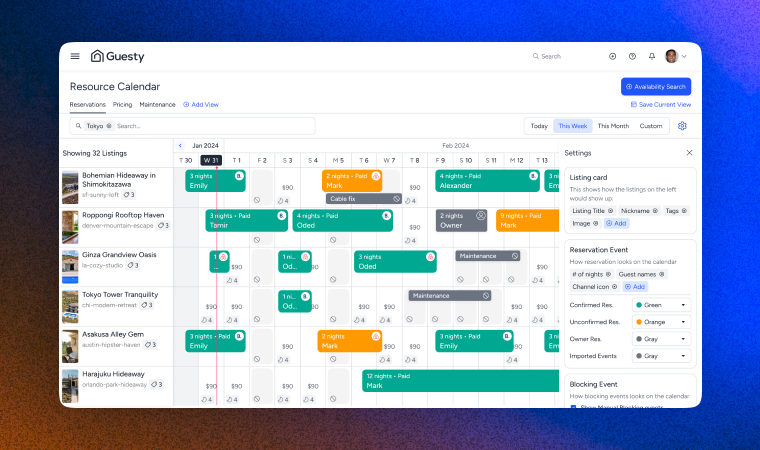Viewport: 760px width, 450px height.
Task: Remove Guest names chip from Reservation Event
Action: (x=662, y=274)
